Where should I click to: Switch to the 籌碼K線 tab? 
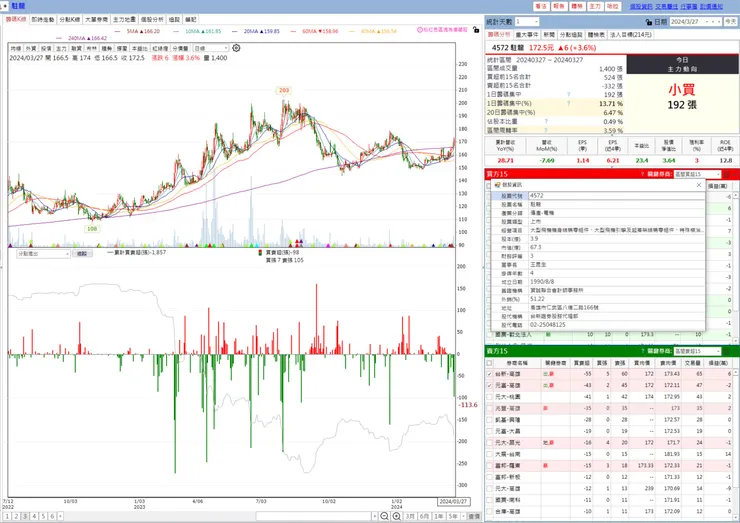[x=16, y=19]
